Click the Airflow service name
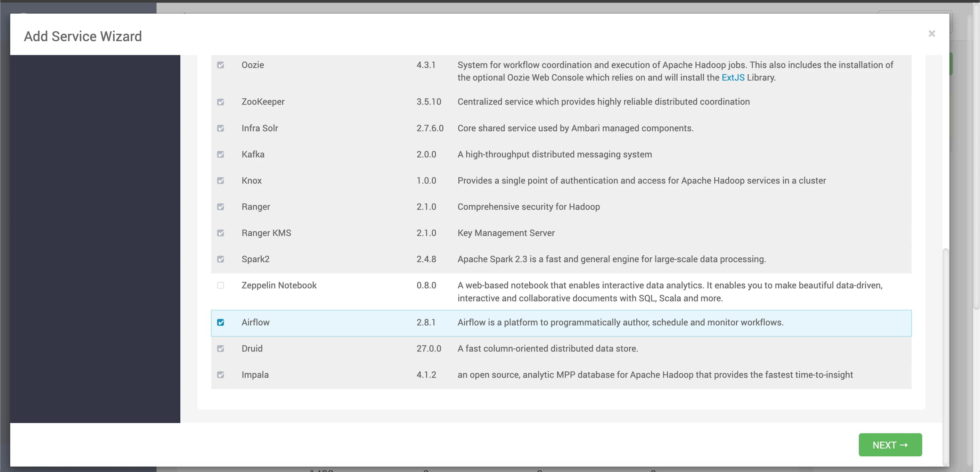 255,323
